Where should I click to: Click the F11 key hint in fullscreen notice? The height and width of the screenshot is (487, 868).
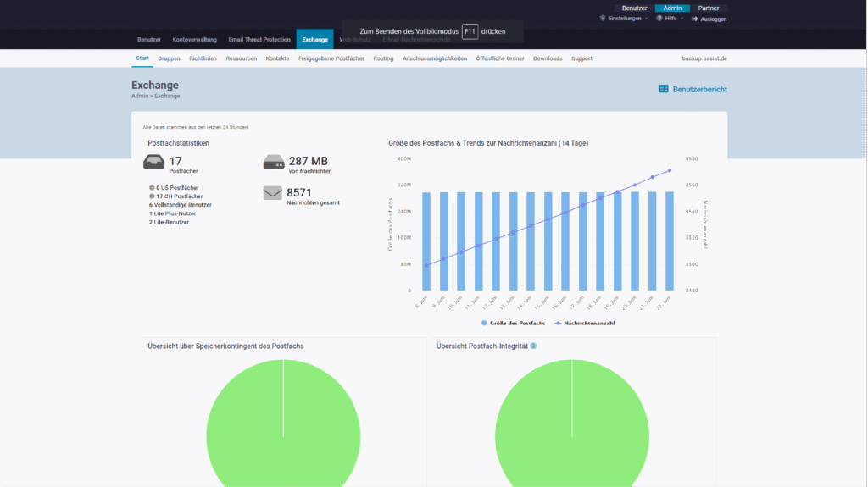(x=470, y=31)
